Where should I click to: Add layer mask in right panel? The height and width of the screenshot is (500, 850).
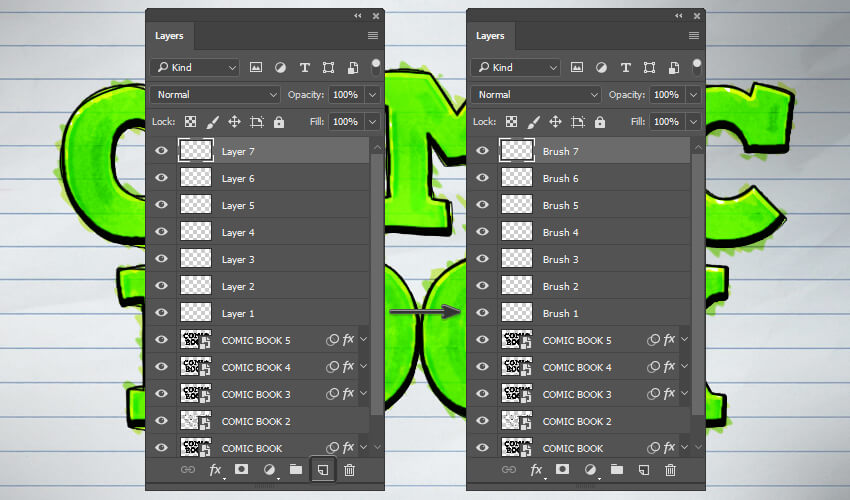[x=563, y=469]
